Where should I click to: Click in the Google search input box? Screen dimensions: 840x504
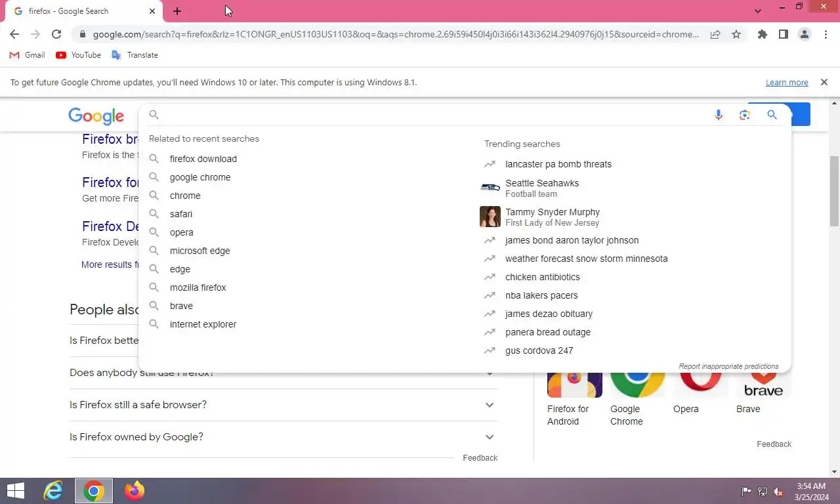click(433, 115)
